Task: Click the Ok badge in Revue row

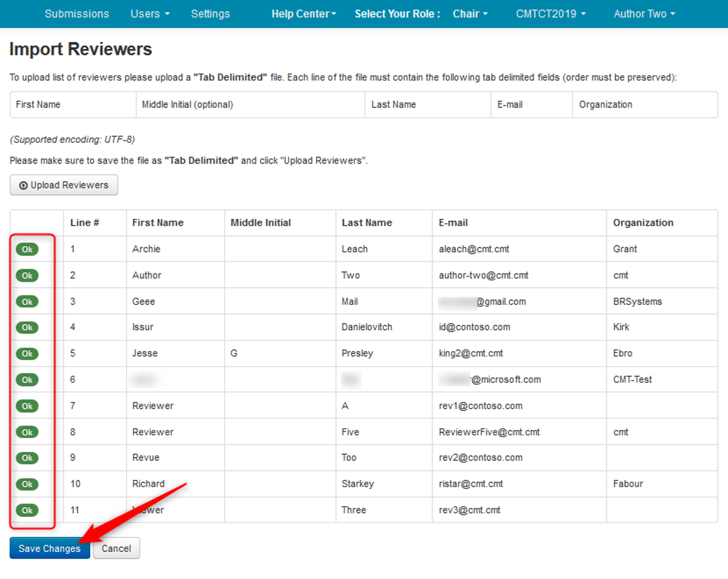Action: [x=27, y=458]
